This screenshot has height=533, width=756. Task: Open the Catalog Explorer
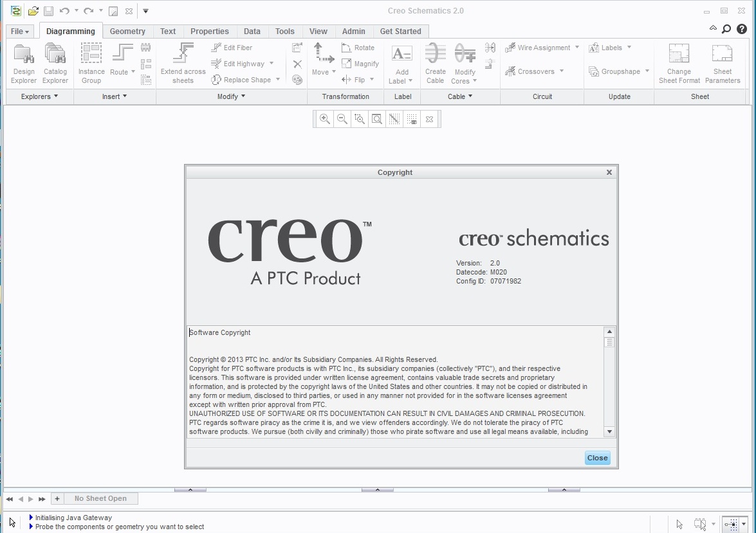[55, 63]
